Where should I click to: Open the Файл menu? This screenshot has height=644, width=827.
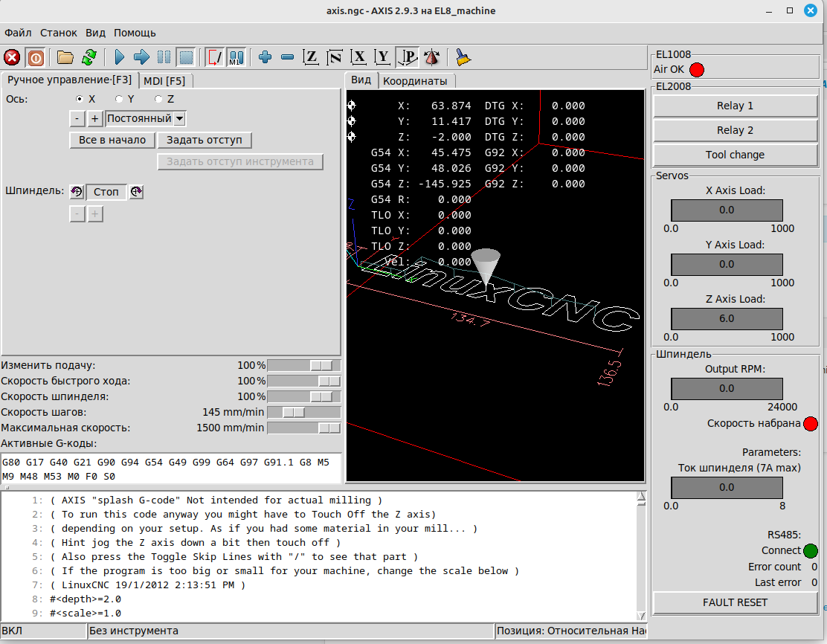click(x=18, y=33)
